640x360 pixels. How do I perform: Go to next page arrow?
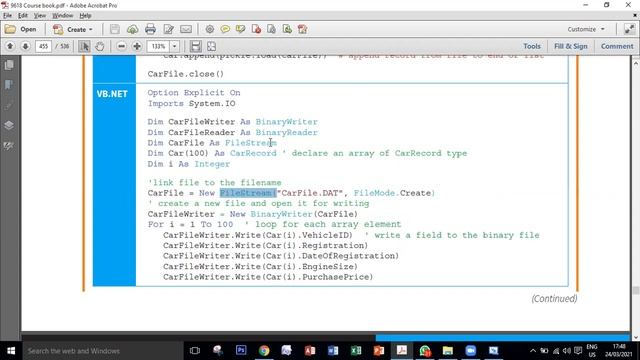tap(25, 46)
